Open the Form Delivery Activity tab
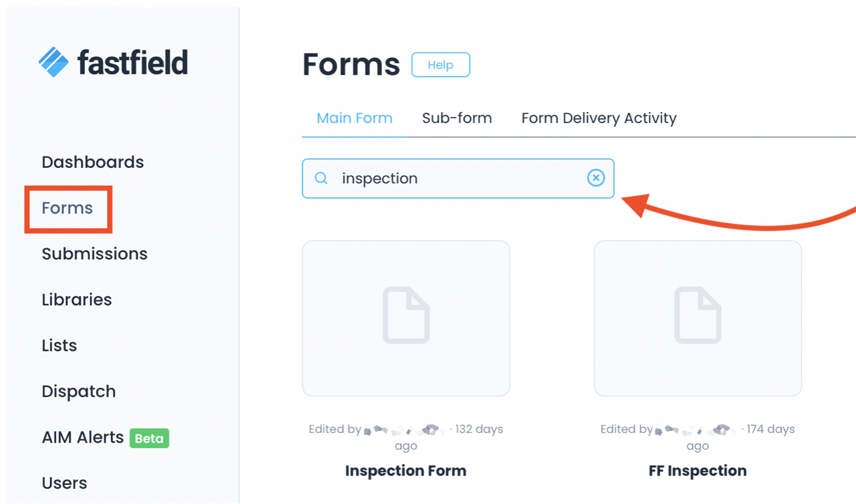 598,118
